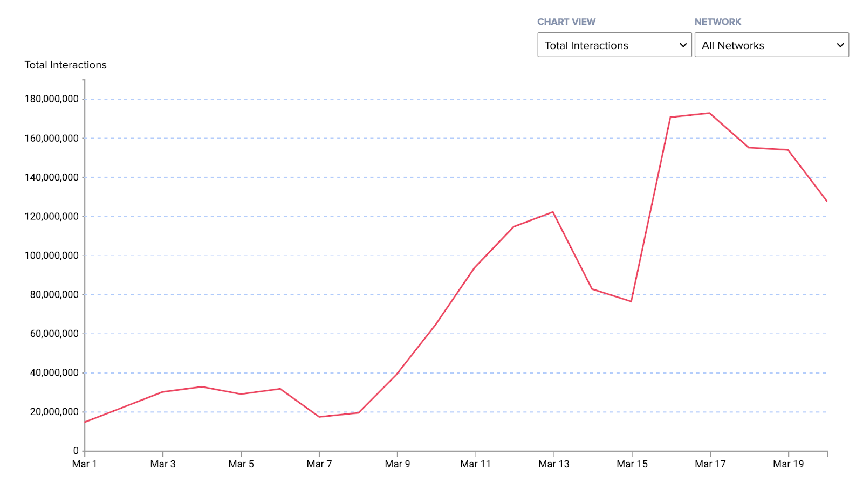Click the 'CHART VIEW' label

566,22
